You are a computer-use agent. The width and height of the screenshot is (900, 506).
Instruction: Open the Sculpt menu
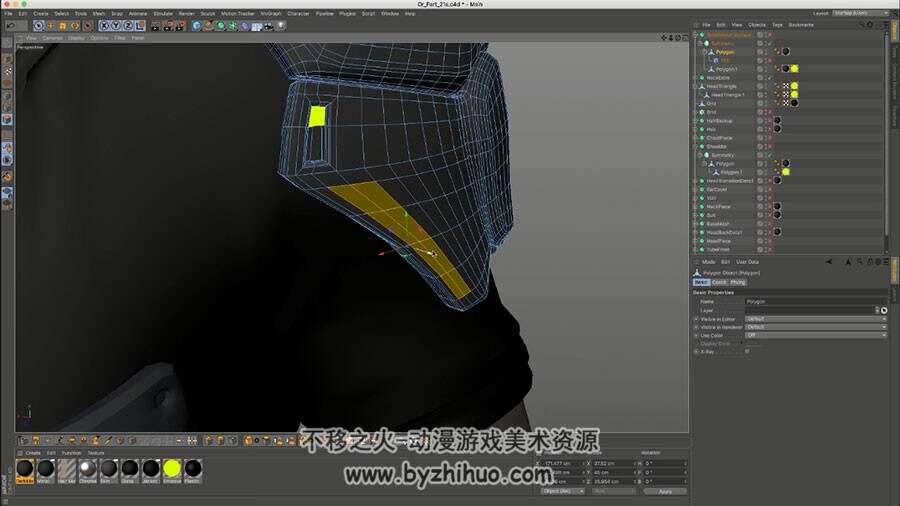(208, 13)
